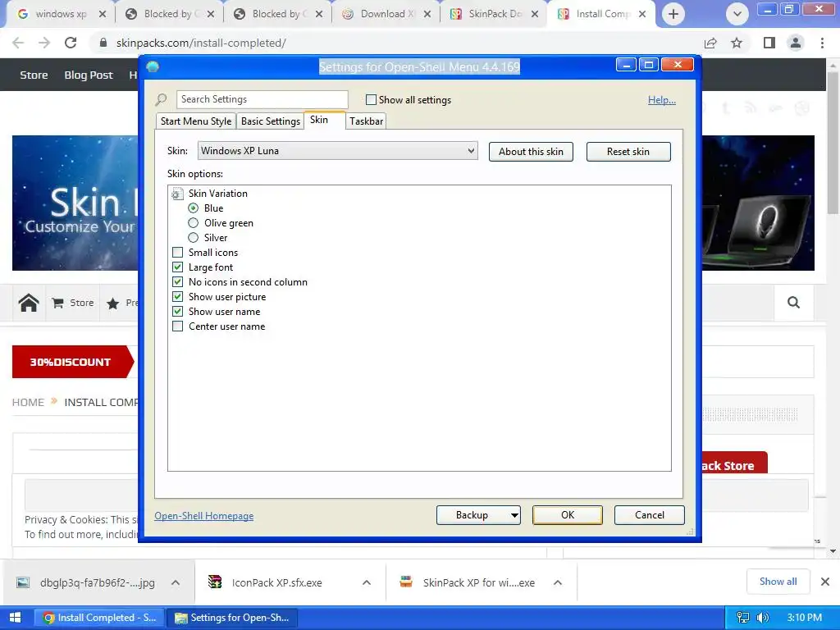Click the network icon in system tray
The width and height of the screenshot is (840, 630).
(x=742, y=618)
